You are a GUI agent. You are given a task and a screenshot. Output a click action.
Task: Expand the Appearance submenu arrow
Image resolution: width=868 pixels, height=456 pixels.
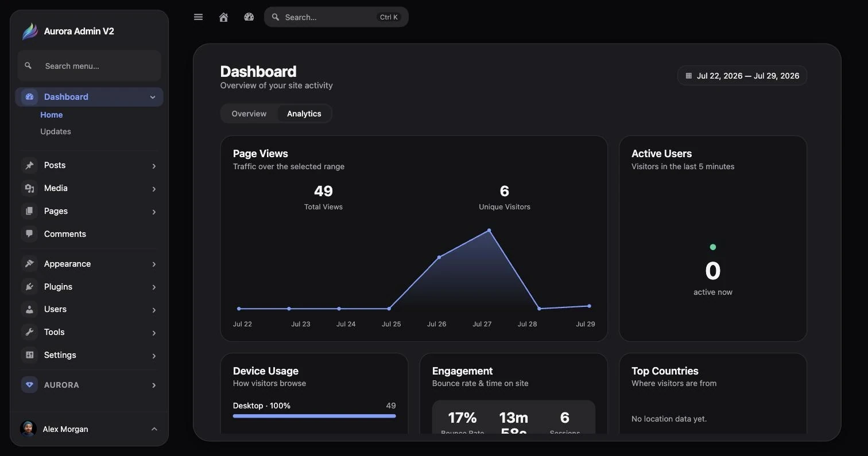click(154, 264)
